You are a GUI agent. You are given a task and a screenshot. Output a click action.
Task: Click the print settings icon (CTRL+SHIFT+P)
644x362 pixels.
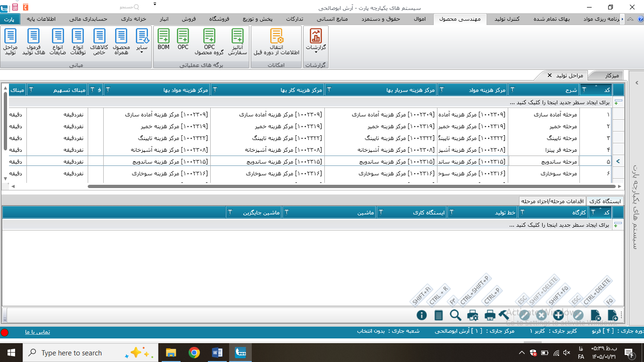pyautogui.click(x=473, y=315)
